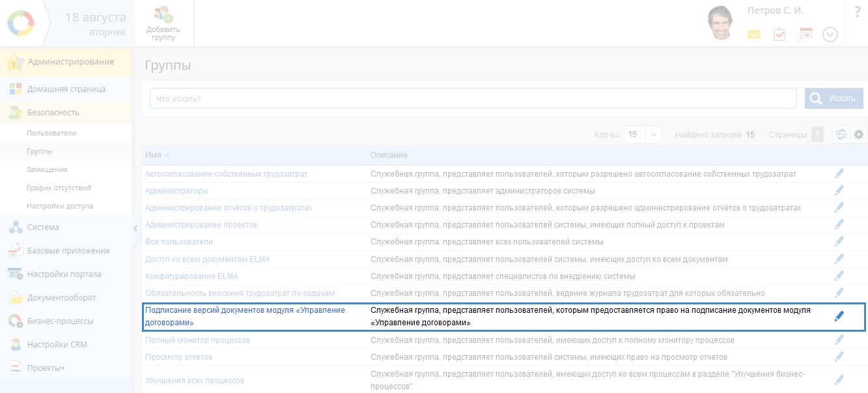Open Пользователи in the Безопасность section
The image size is (868, 393).
click(51, 133)
